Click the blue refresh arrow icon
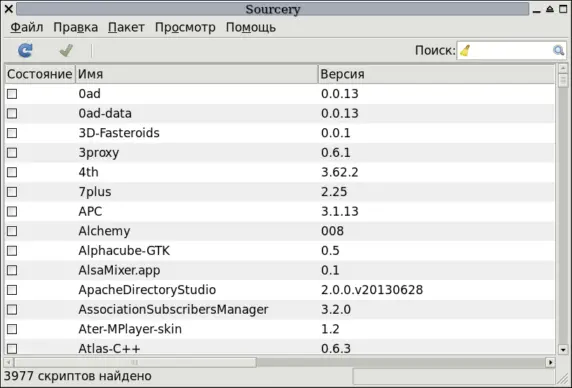The width and height of the screenshot is (572, 388). click(25, 50)
